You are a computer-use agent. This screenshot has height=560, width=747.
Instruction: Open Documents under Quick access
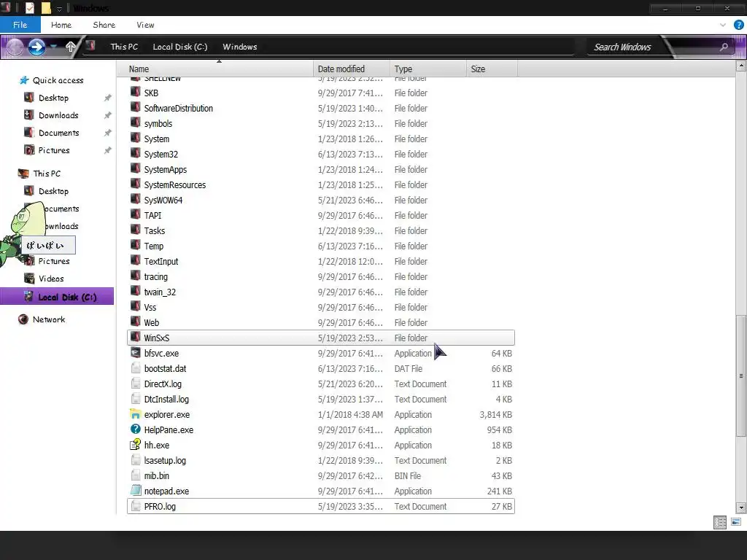click(x=52, y=133)
